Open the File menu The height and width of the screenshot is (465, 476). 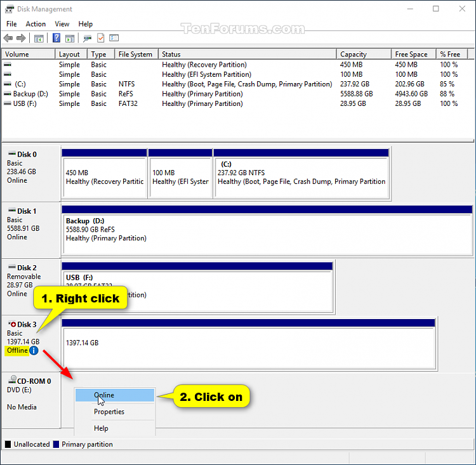[11, 24]
